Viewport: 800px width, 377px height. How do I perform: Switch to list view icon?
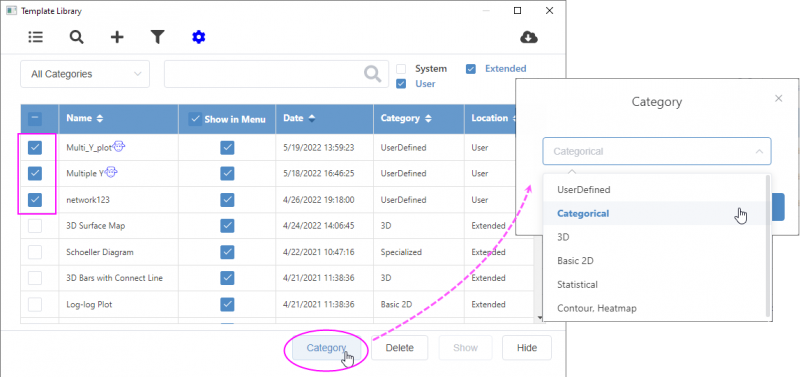(35, 37)
